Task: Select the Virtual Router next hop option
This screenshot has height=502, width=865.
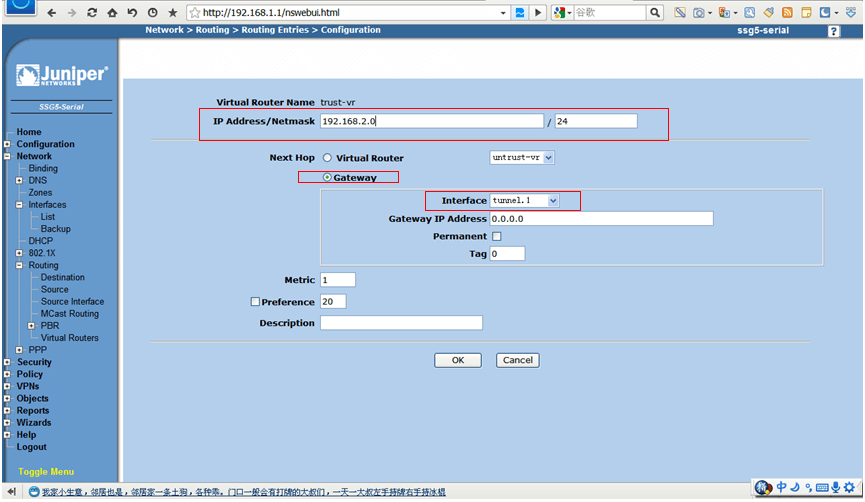Action: pos(327,158)
